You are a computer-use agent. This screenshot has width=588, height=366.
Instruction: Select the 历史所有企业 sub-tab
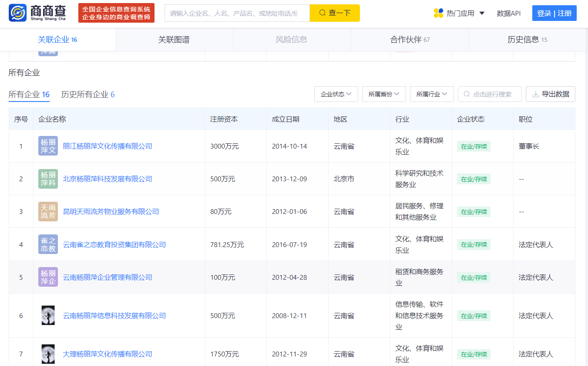point(88,95)
